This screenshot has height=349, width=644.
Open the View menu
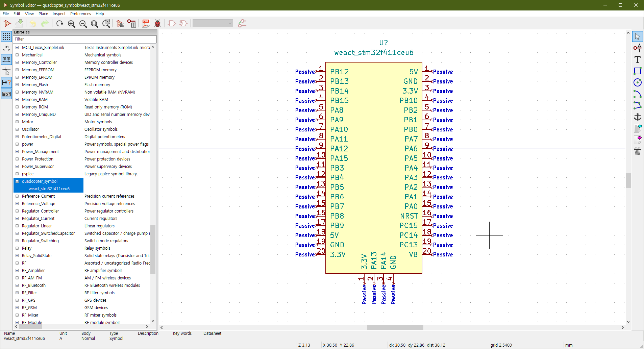pos(29,14)
